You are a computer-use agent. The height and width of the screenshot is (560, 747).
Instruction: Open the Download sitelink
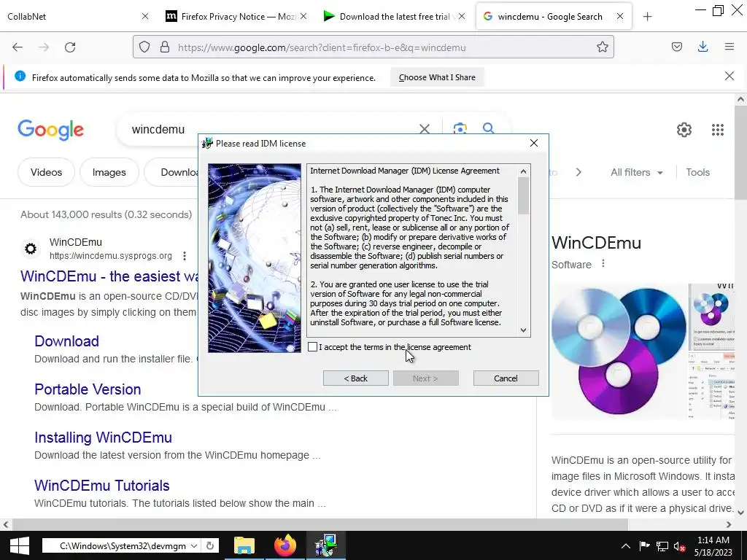coord(66,341)
